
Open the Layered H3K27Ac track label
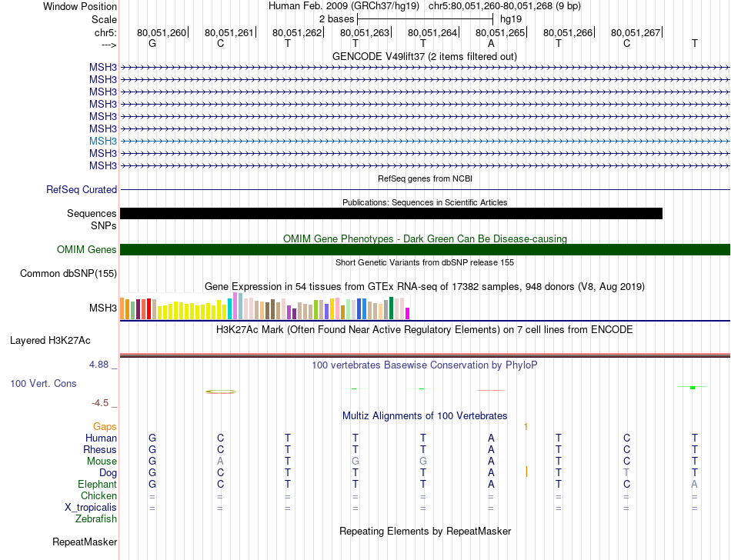50,341
